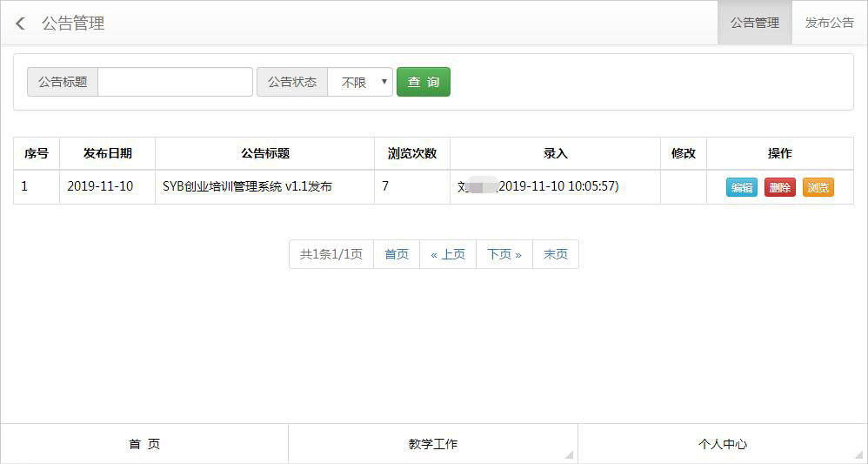Image resolution: width=868 pixels, height=464 pixels.
Task: Click the 公告标题 column header
Action: click(x=264, y=153)
